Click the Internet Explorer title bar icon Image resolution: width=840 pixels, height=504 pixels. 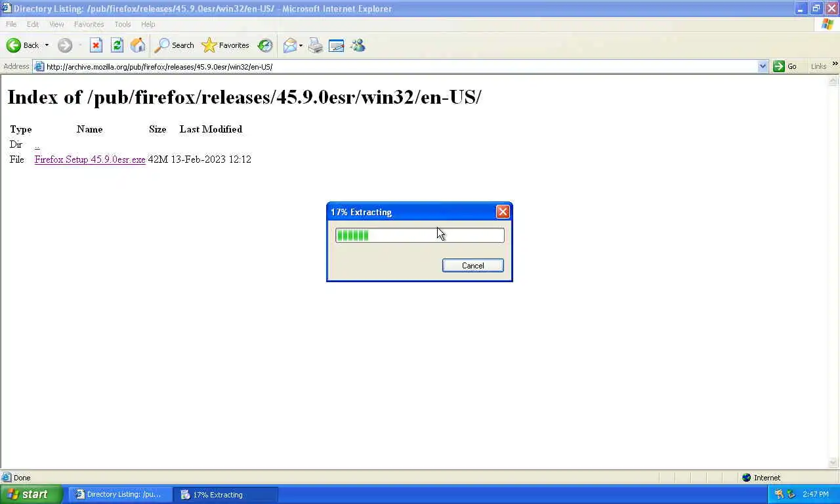7,9
